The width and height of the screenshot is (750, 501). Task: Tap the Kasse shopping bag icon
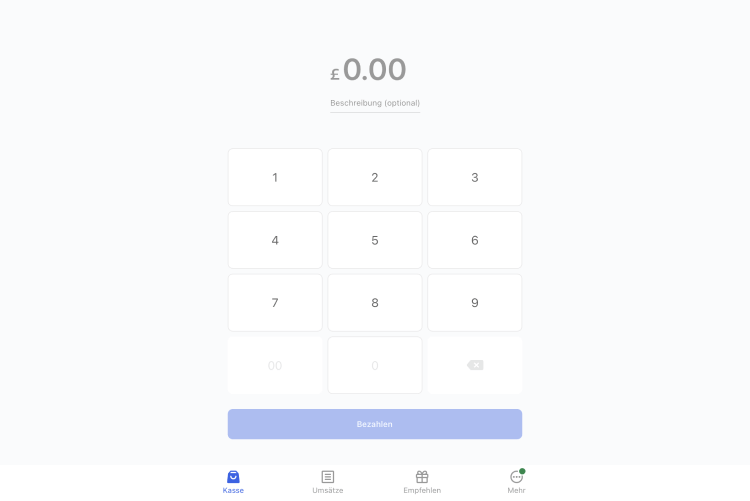[x=233, y=477]
